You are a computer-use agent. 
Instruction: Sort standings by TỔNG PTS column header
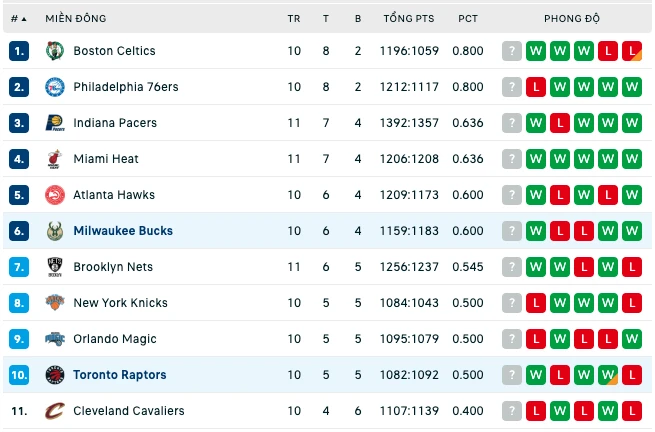[x=409, y=19]
